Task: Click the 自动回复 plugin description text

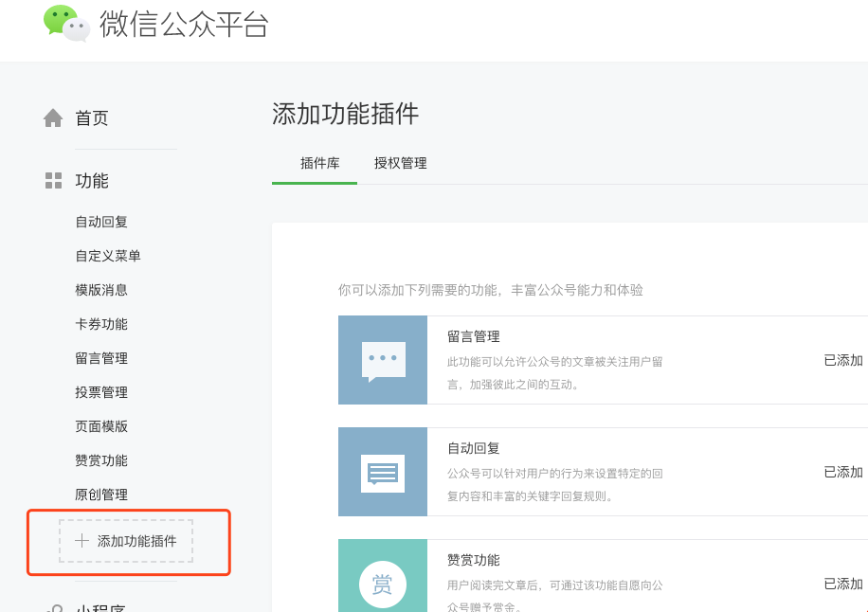Action: [x=554, y=485]
